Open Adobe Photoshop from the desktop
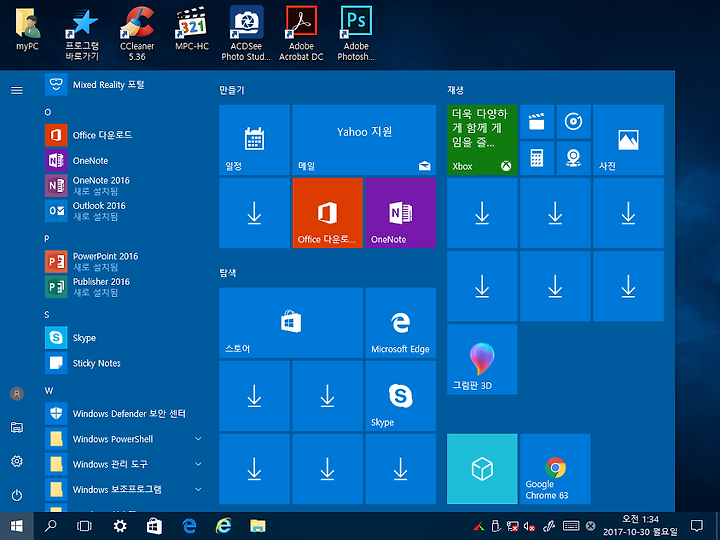The width and height of the screenshot is (720, 540). coord(356,35)
